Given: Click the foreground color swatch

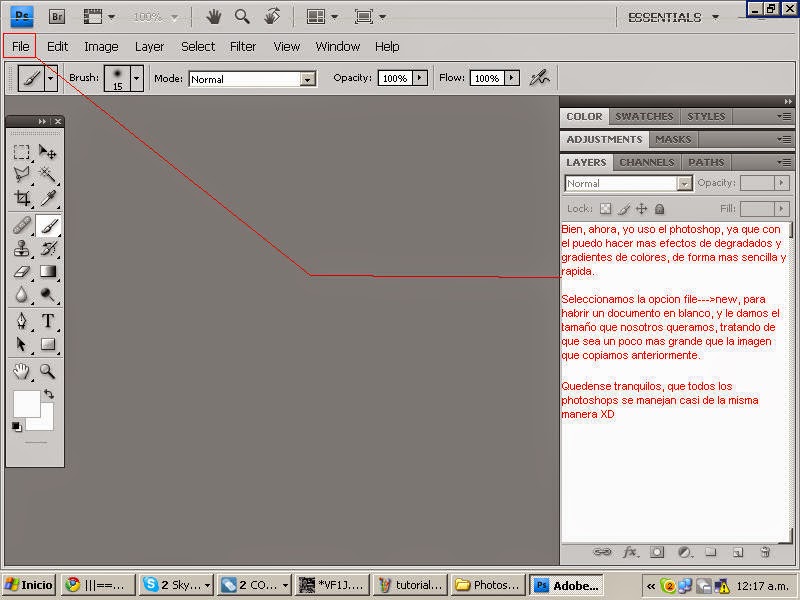Looking at the screenshot, I should pyautogui.click(x=26, y=404).
